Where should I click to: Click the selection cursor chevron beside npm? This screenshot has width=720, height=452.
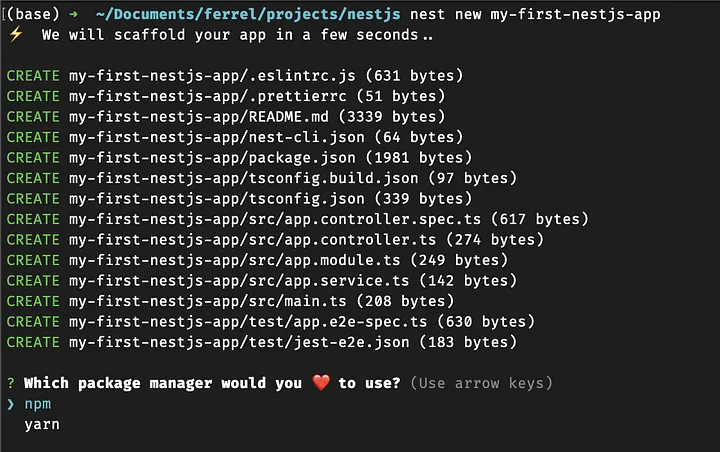coord(10,404)
